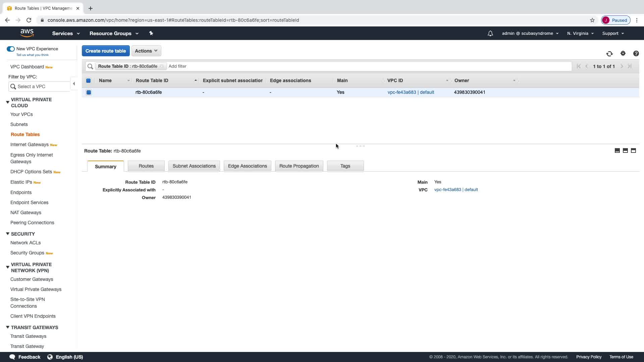This screenshot has height=362, width=644.
Task: Click the Create route table button
Action: [106, 51]
